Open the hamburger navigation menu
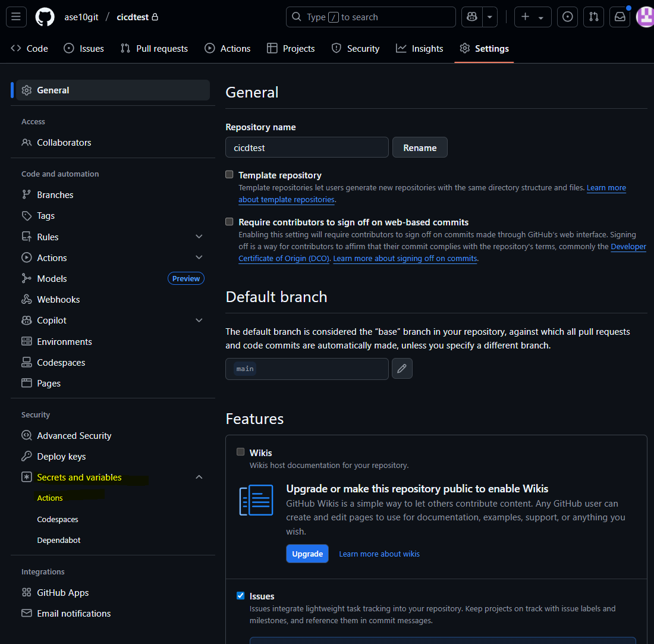The width and height of the screenshot is (654, 644). [16, 17]
